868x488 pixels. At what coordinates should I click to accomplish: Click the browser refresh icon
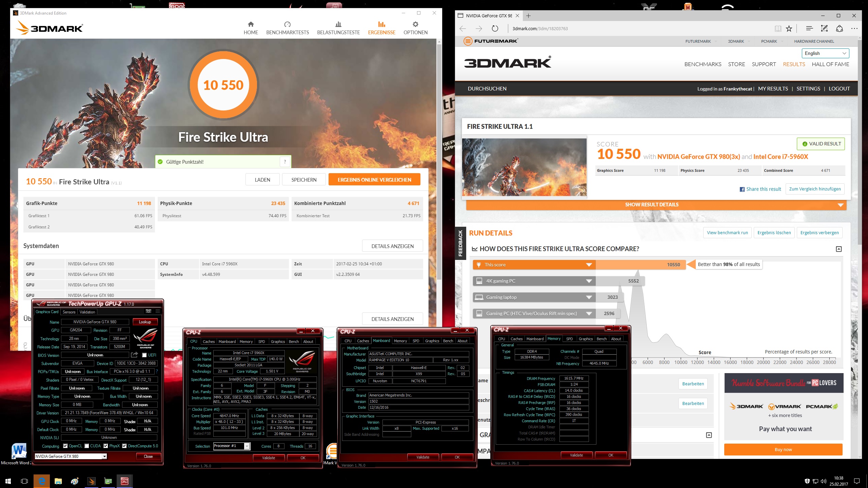tap(495, 28)
